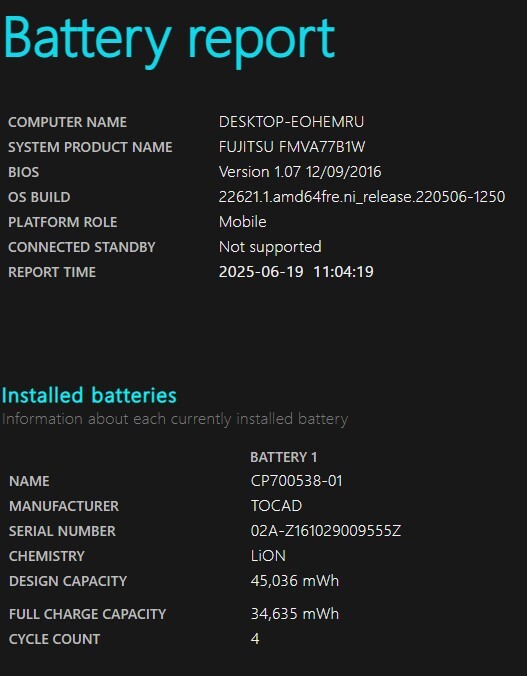Click the SYSTEM PRODUCT NAME label
Viewport: 527px width, 676px height.
click(x=90, y=147)
